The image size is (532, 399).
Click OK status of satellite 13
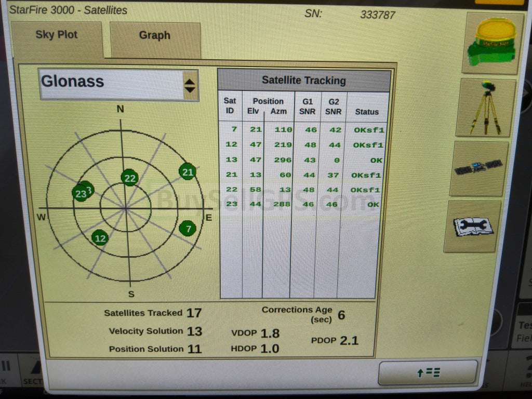coord(376,160)
